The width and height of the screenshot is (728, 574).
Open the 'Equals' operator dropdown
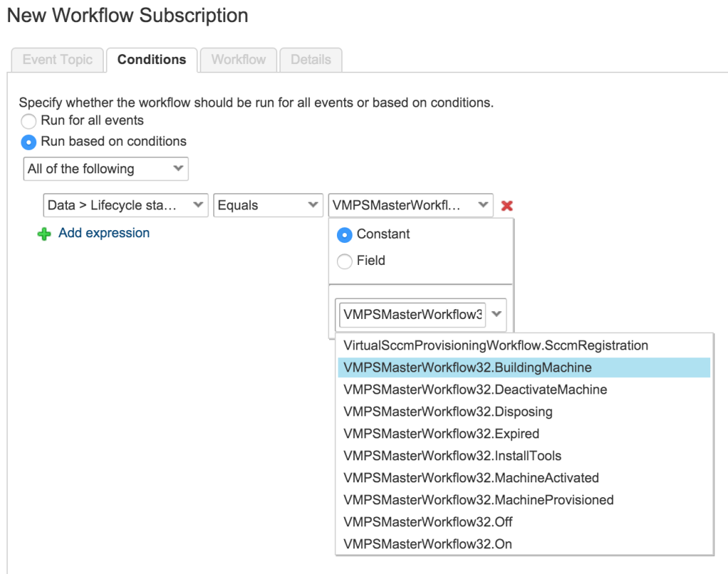click(x=268, y=205)
